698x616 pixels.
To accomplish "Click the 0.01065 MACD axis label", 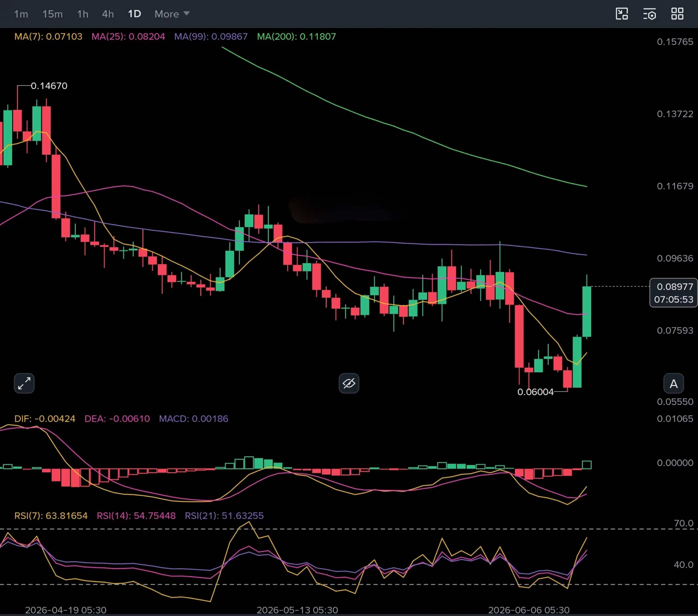I will pos(675,419).
